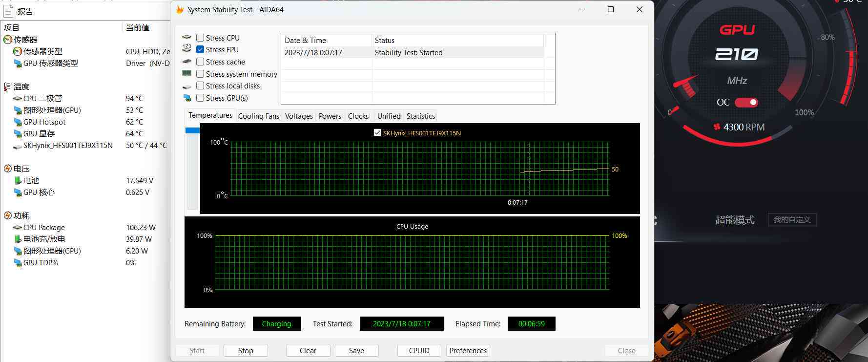
Task: Click the Stress CPU chip icon
Action: pyautogui.click(x=186, y=37)
